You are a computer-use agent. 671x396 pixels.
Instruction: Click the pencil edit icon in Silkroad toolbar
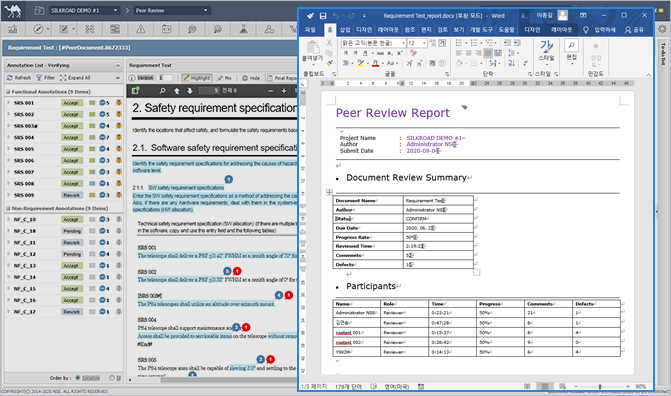[64, 29]
